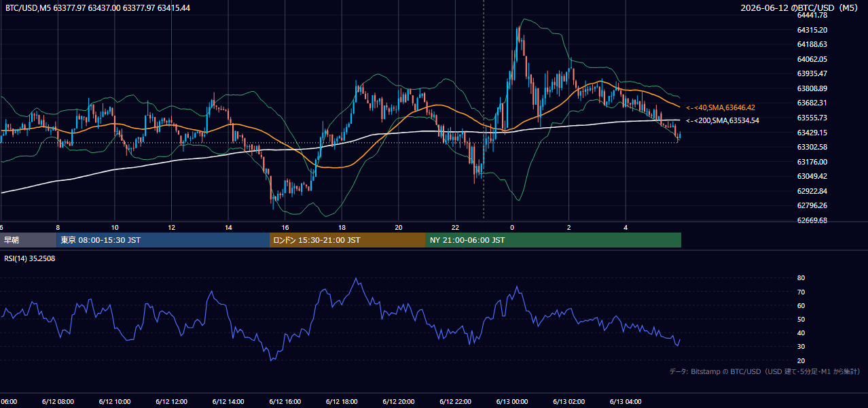Click the Bitstamp data source note
The height and width of the screenshot is (408, 868).
(765, 372)
